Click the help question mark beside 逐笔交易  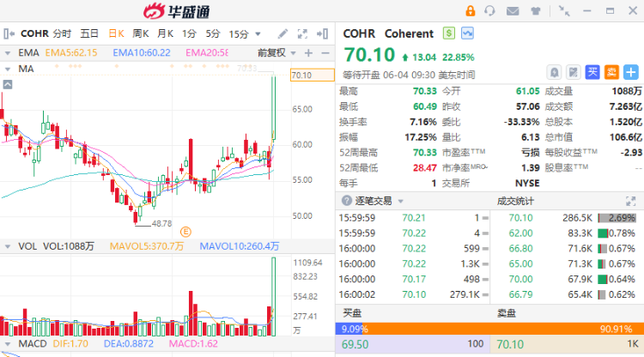click(347, 201)
